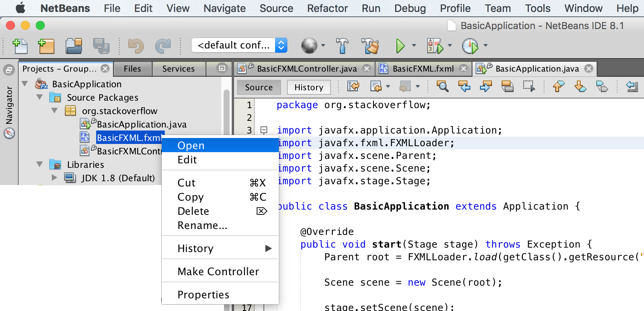Click the Projects panel vertical scrollbar
This screenshot has height=311, width=644.
[x=226, y=112]
